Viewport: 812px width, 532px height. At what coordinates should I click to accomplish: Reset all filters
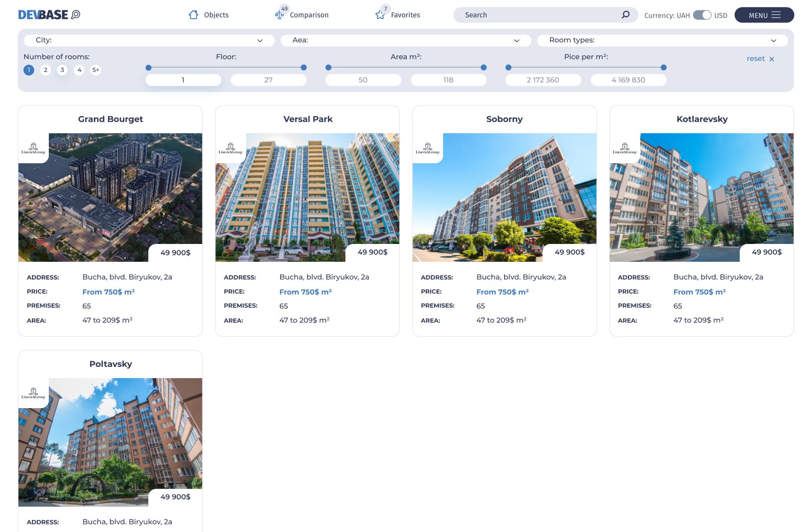point(760,59)
